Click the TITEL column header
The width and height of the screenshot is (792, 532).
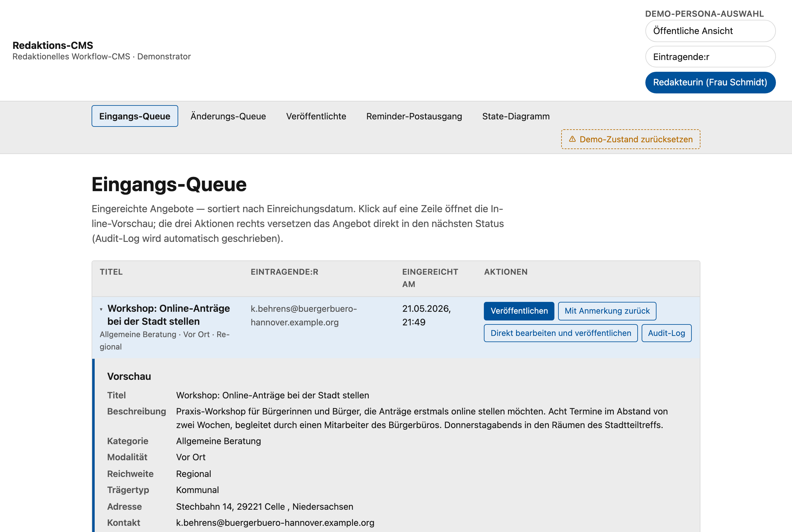click(111, 272)
